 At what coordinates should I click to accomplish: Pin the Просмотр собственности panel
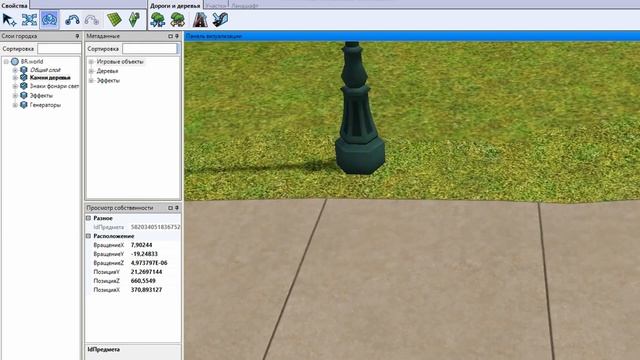(177, 208)
